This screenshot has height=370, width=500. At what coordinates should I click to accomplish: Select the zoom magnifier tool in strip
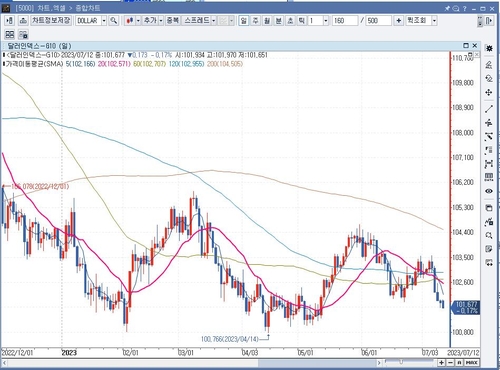(489, 235)
